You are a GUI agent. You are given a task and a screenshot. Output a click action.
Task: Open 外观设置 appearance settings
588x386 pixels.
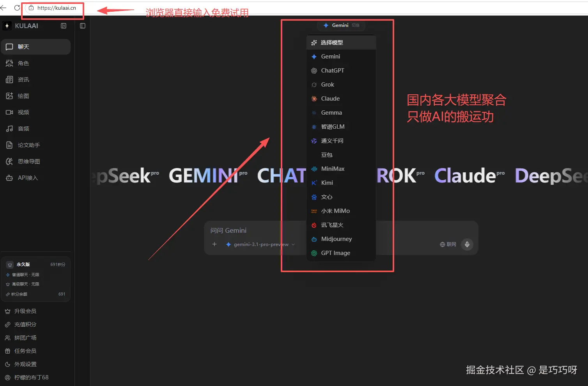click(x=25, y=364)
